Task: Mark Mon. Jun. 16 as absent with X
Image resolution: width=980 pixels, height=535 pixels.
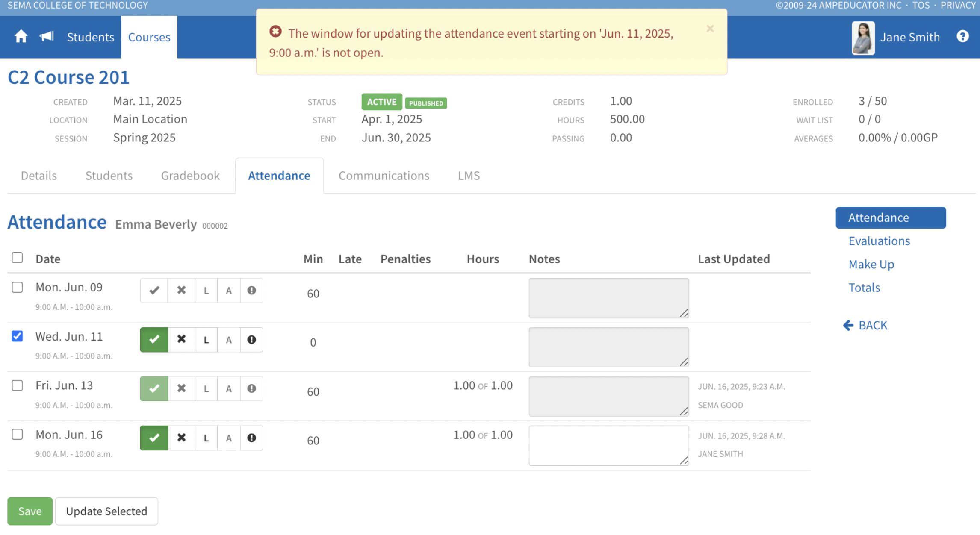Action: [181, 438]
